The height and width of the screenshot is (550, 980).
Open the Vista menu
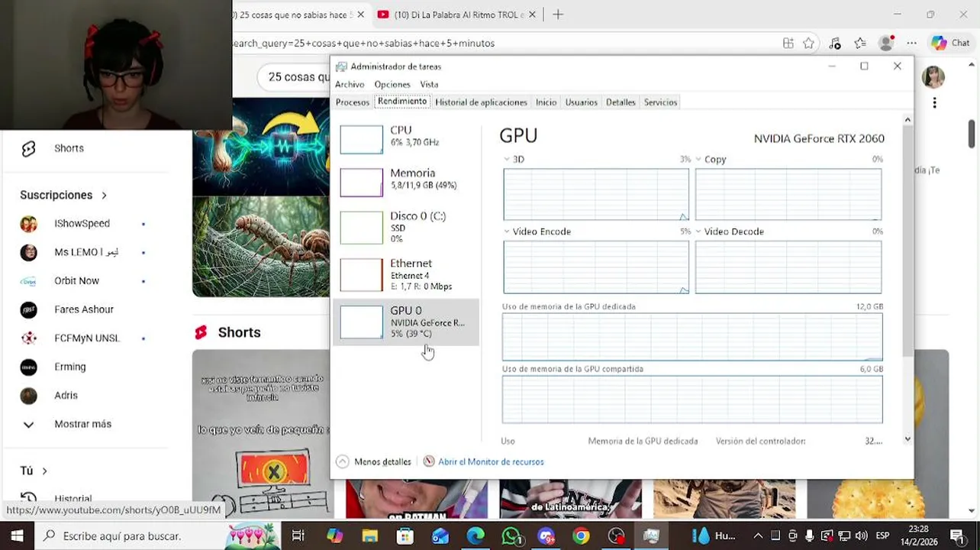[x=429, y=84]
